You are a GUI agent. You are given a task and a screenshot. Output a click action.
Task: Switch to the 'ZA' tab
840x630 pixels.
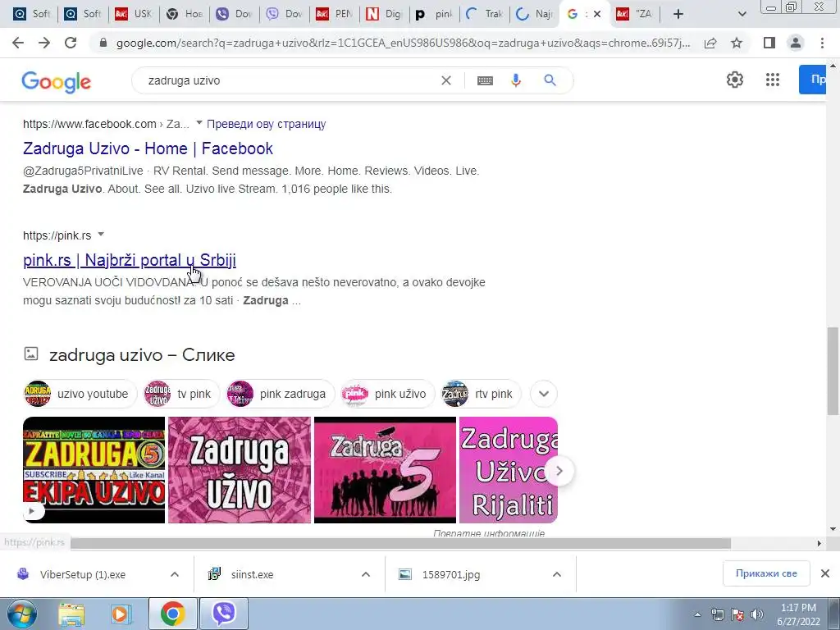pyautogui.click(x=636, y=14)
